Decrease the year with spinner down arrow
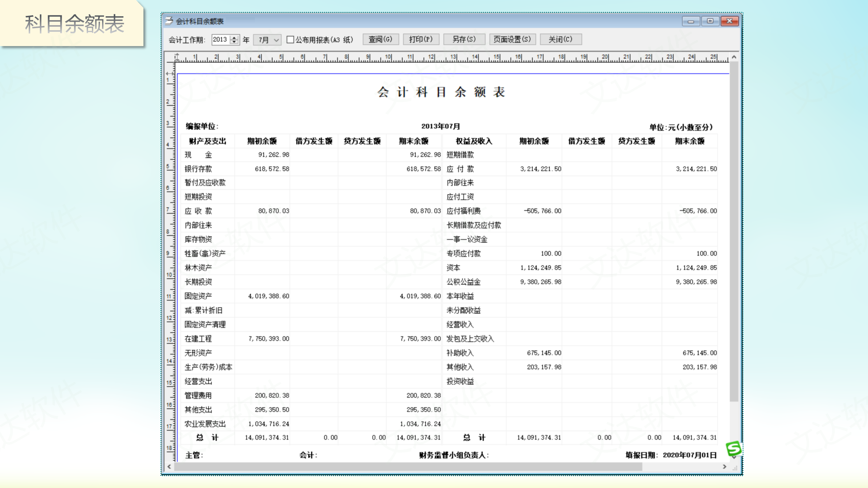 coord(234,42)
